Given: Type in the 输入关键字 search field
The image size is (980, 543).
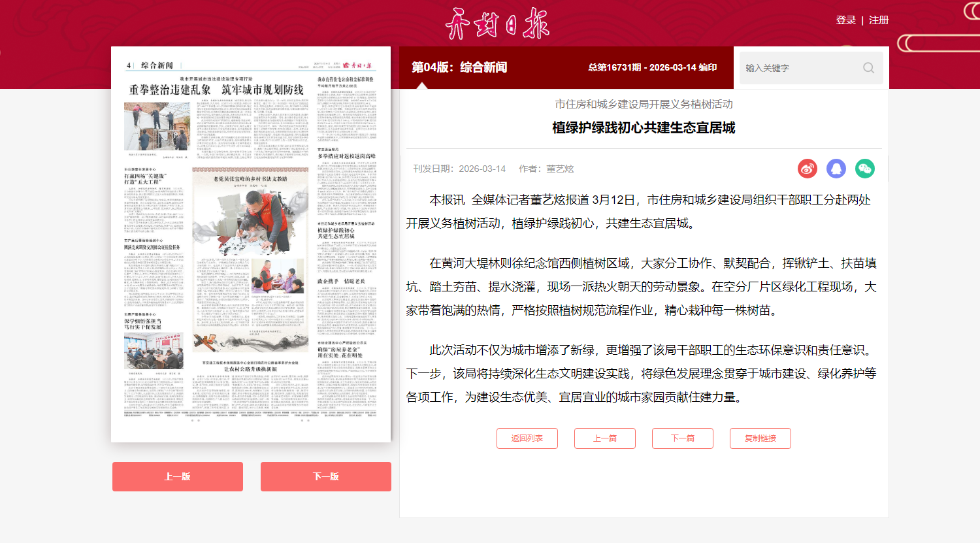Looking at the screenshot, I should (x=800, y=68).
